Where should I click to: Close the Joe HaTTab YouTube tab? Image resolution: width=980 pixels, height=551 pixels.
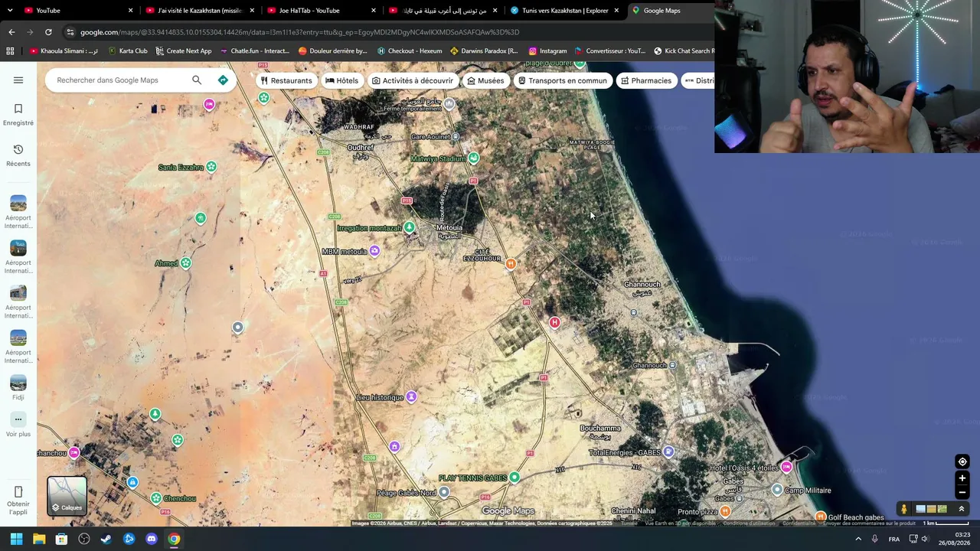[374, 11]
